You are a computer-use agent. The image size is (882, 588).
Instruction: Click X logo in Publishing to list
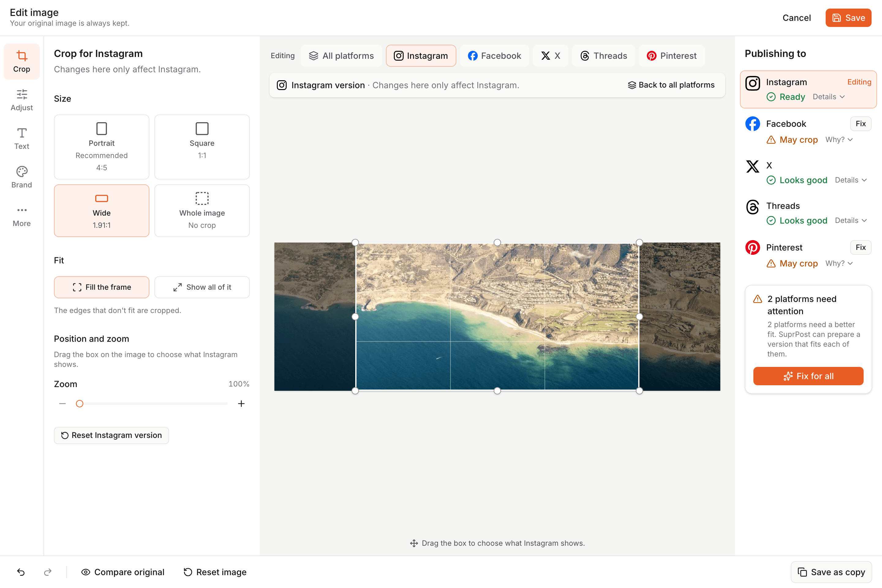coord(752,166)
